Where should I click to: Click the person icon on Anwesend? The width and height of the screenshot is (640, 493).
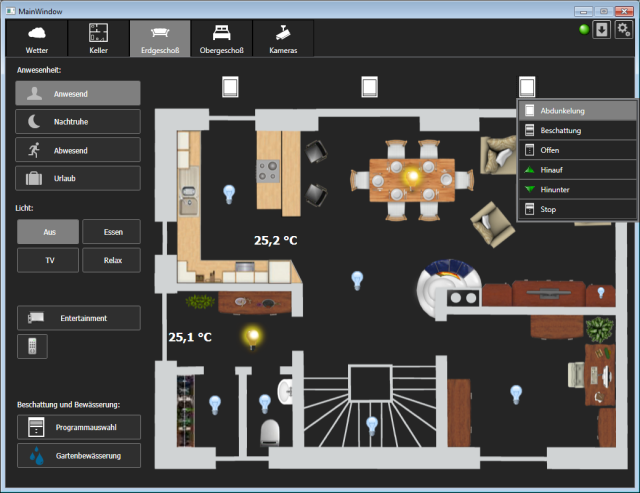(x=34, y=93)
